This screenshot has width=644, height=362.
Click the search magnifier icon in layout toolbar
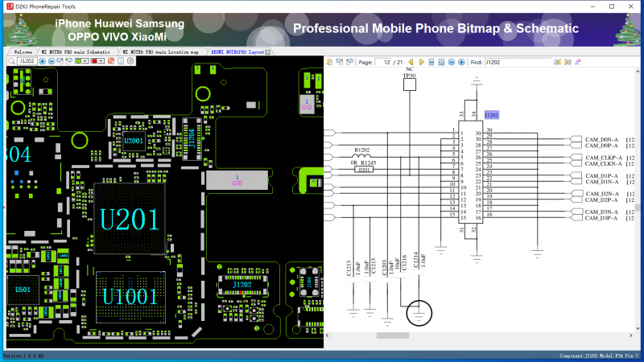click(x=11, y=61)
